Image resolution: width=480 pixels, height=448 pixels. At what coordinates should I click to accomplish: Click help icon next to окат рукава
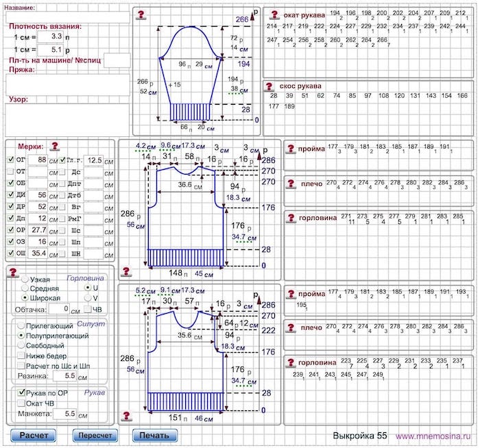tap(274, 14)
